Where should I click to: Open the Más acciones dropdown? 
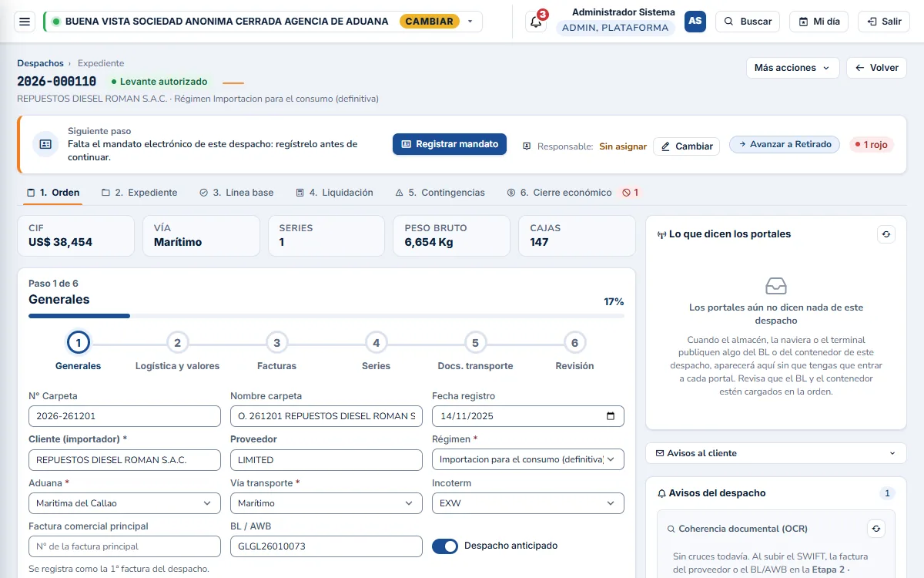793,68
